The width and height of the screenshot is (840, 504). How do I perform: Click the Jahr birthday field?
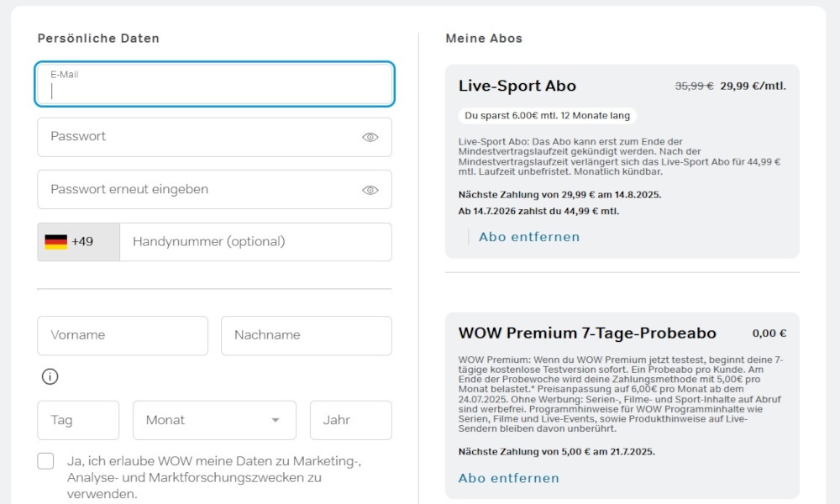click(x=351, y=421)
